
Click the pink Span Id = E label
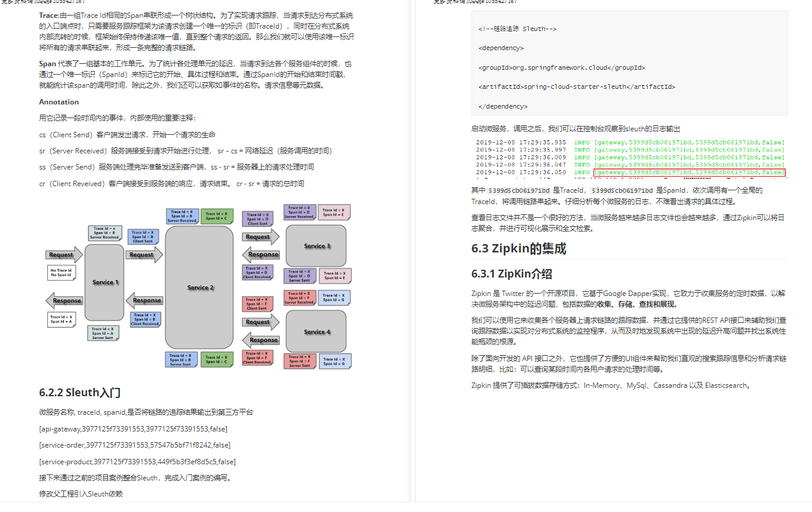click(334, 212)
